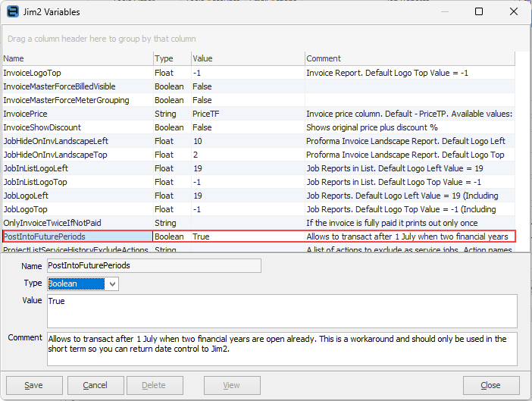Click the String type of OnlyInvoiceTwiceIfNotPaid

[x=165, y=223]
